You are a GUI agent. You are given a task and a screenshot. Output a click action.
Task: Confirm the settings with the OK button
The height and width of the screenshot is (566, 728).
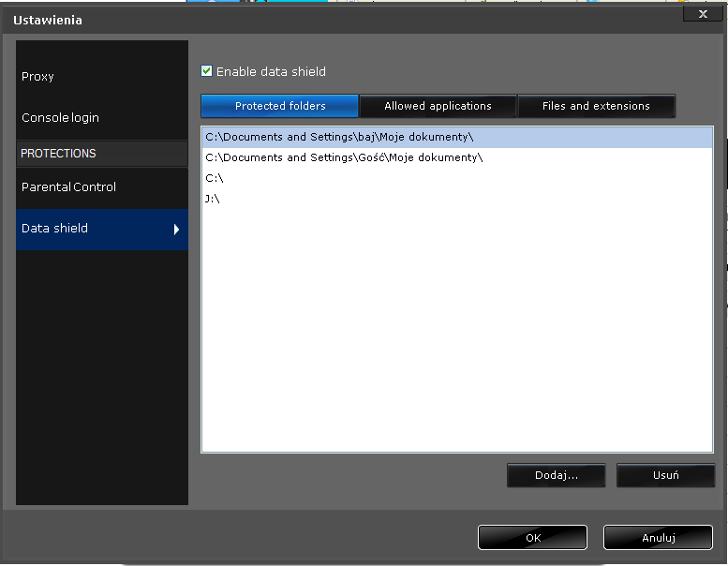[x=532, y=538]
